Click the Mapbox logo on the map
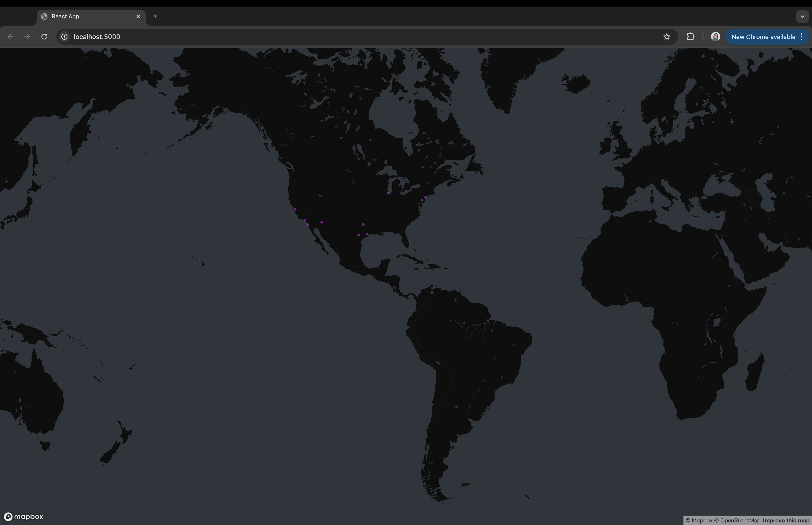 pyautogui.click(x=23, y=516)
